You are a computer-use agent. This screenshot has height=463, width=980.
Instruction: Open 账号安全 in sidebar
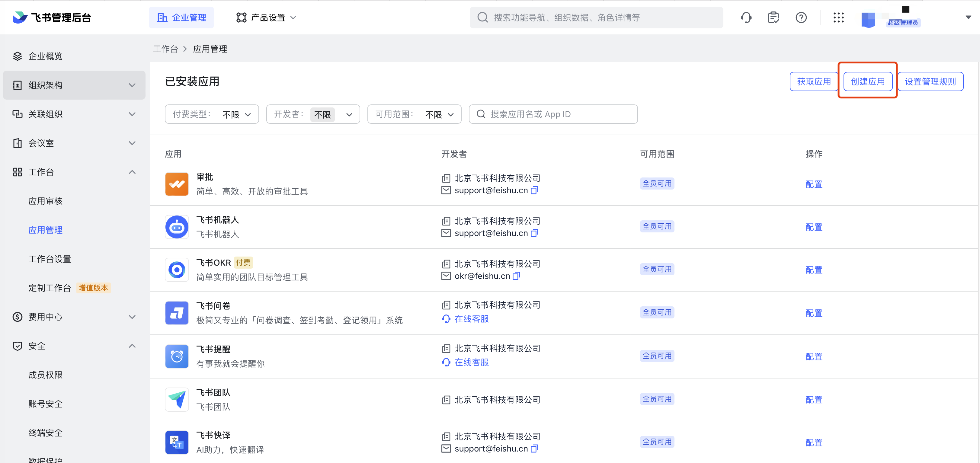click(45, 404)
